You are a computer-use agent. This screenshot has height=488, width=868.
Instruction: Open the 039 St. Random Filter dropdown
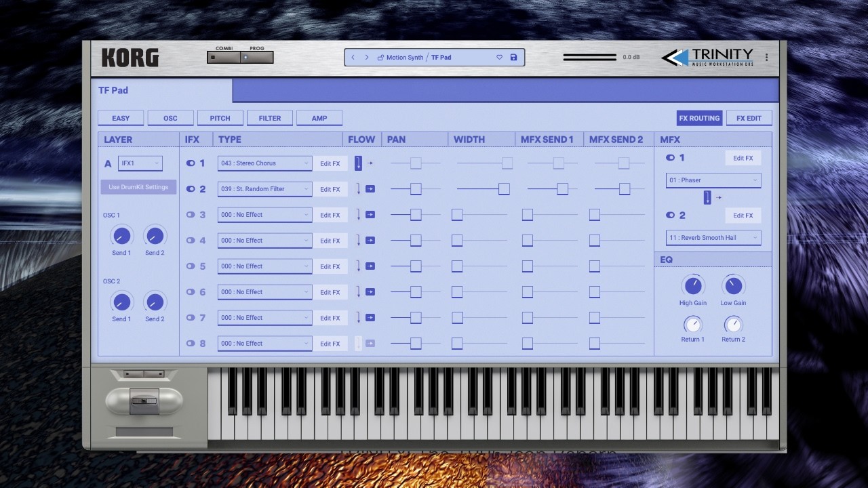point(264,189)
